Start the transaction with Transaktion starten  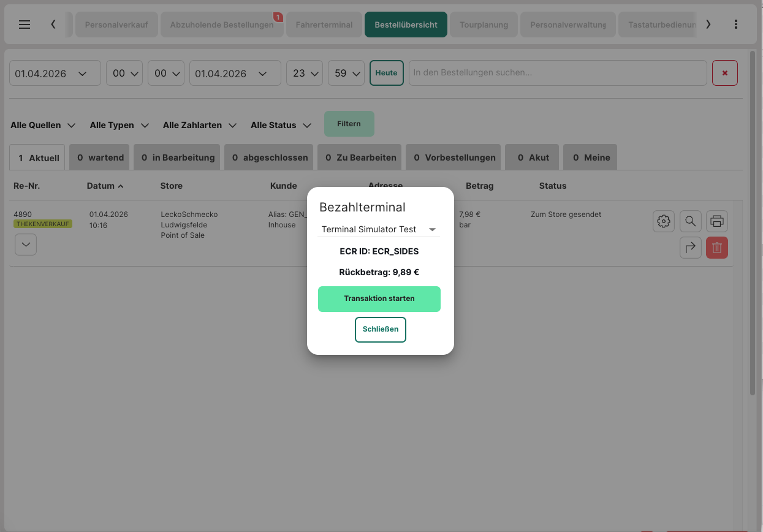pyautogui.click(x=379, y=298)
